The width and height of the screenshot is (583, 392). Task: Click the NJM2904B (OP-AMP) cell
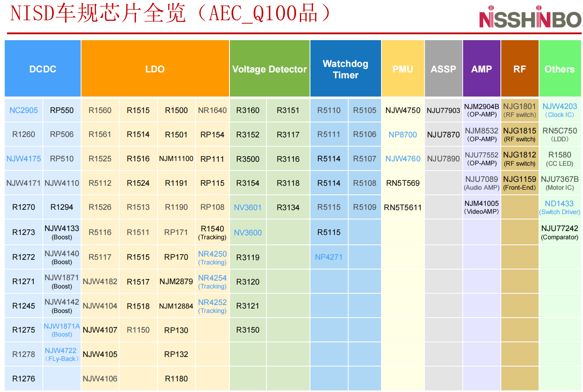482,110
